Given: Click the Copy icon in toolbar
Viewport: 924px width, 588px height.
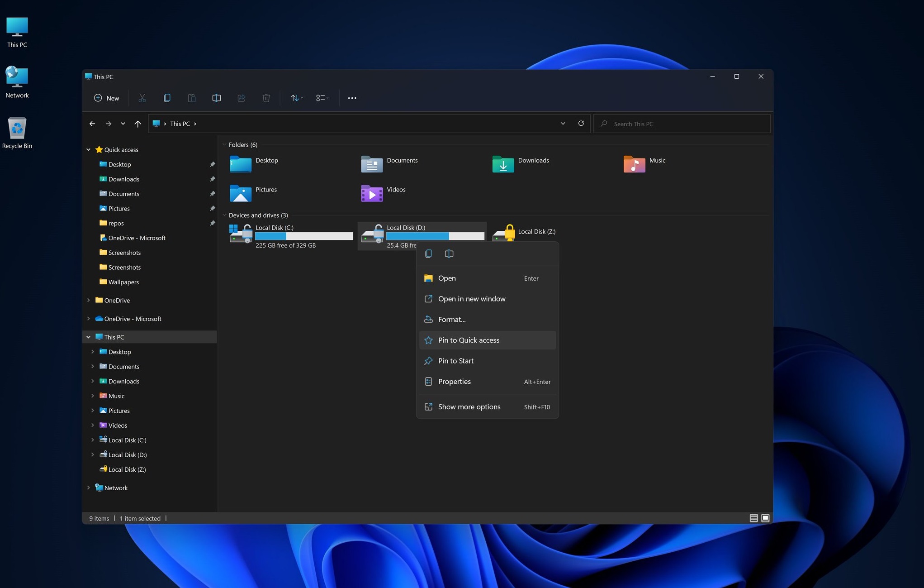Looking at the screenshot, I should pyautogui.click(x=166, y=98).
